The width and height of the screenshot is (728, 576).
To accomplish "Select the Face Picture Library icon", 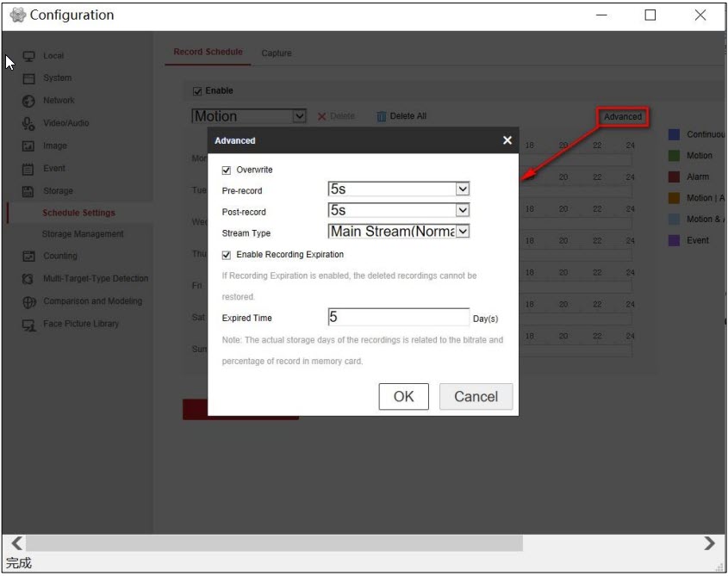I will [x=28, y=325].
